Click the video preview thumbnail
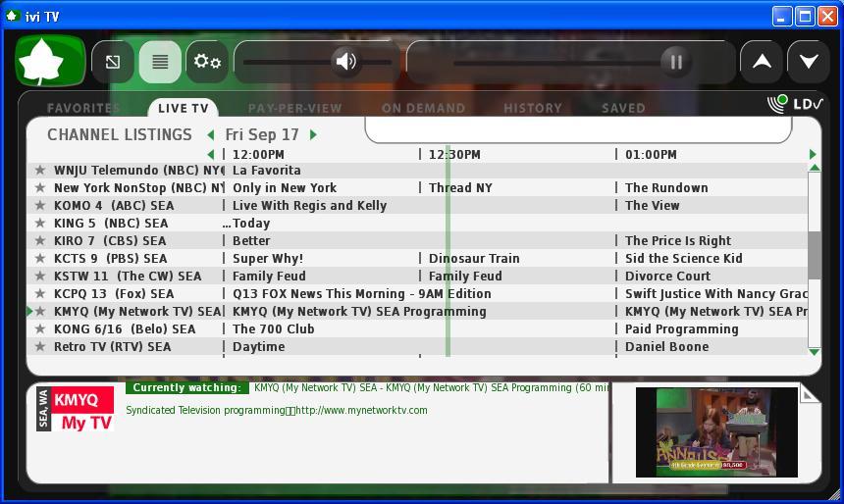Screen dimensions: 844x504 tap(716, 431)
